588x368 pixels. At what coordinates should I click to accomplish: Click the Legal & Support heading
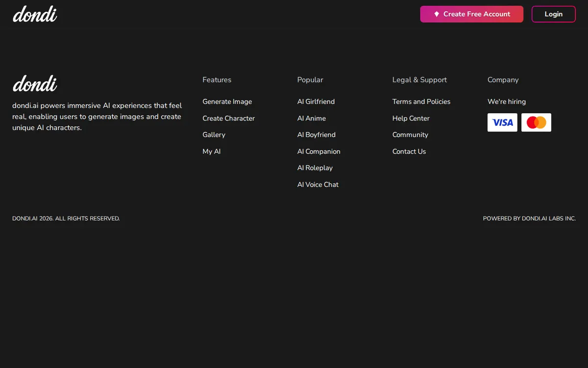420,79
